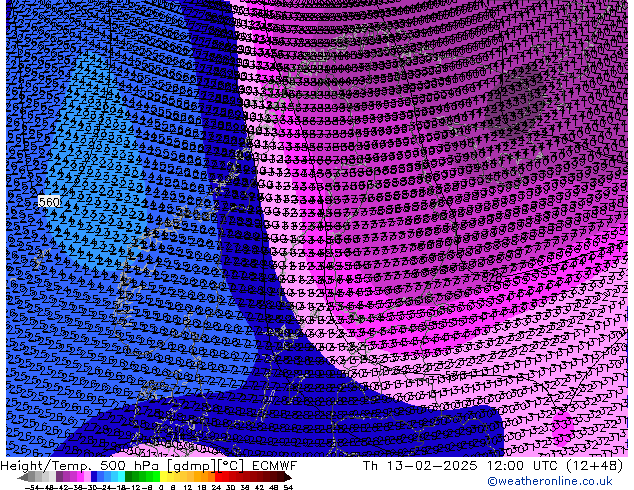Pick the dark blue legend swatch

94,477
